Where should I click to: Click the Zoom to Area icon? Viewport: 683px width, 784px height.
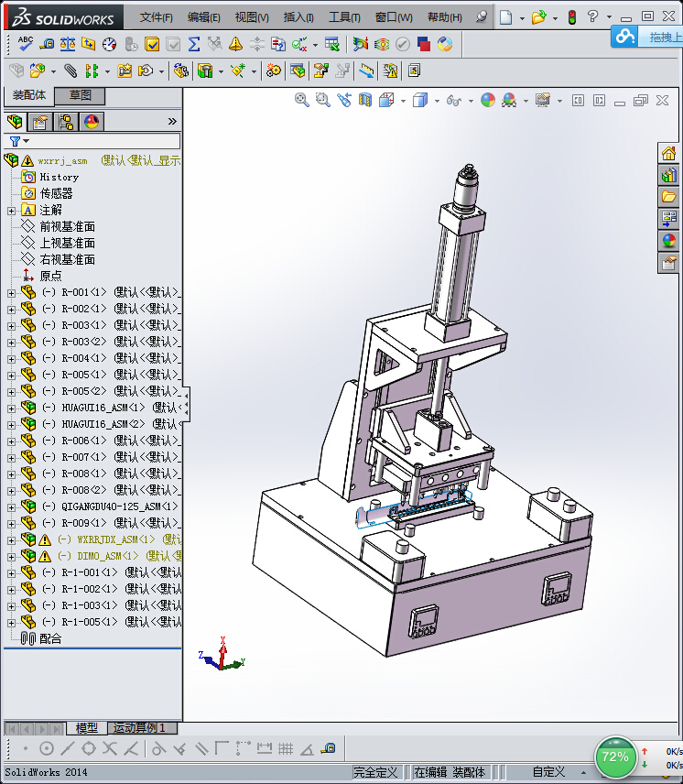coord(323,100)
